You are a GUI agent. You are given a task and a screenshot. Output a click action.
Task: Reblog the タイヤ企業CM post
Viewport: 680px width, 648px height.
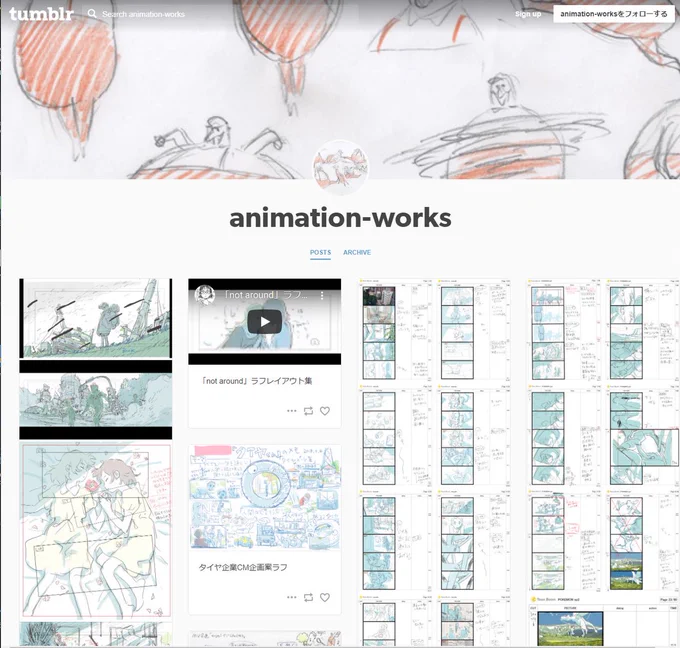pyautogui.click(x=308, y=597)
